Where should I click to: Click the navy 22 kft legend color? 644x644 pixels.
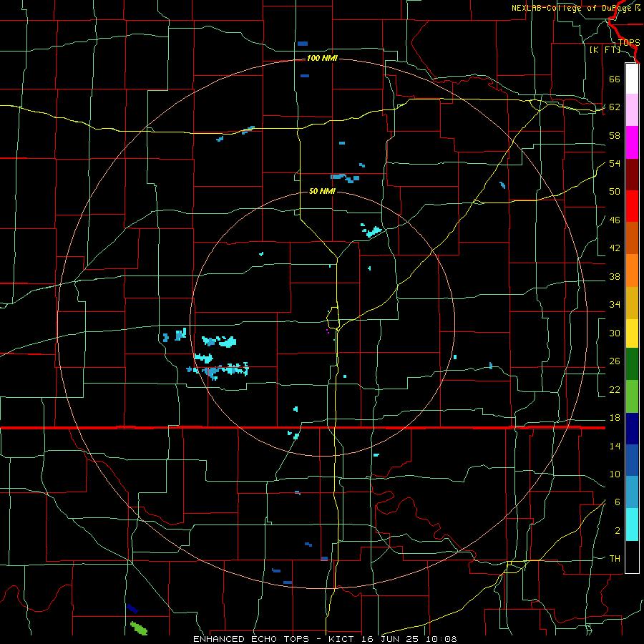click(632, 429)
